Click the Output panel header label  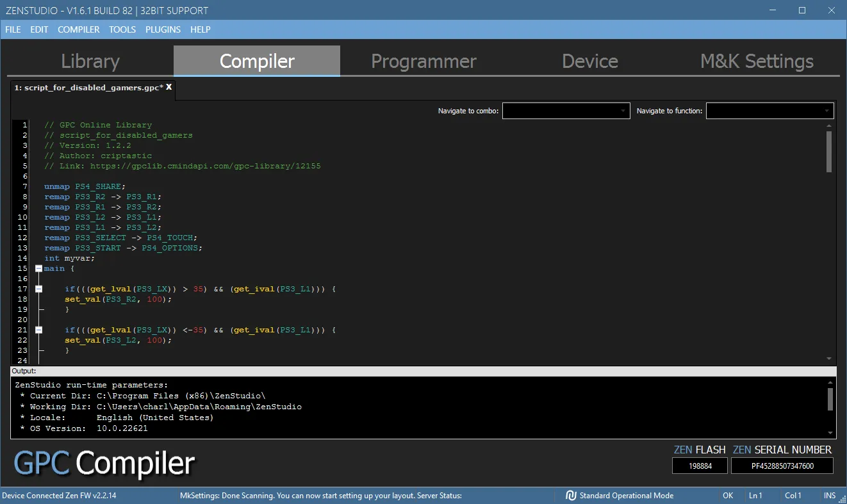(24, 371)
